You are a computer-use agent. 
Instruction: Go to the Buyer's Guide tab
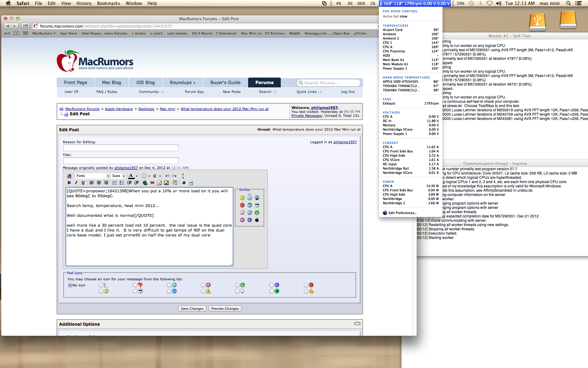pyautogui.click(x=225, y=82)
